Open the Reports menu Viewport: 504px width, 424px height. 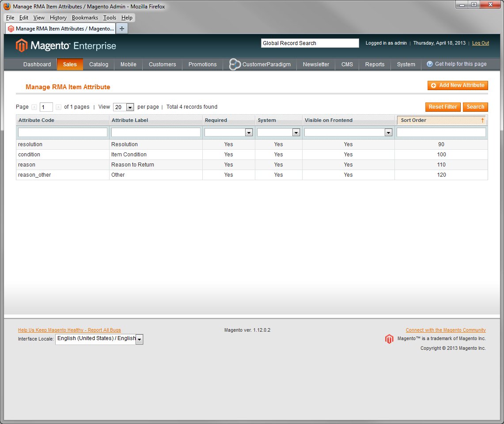[375, 64]
